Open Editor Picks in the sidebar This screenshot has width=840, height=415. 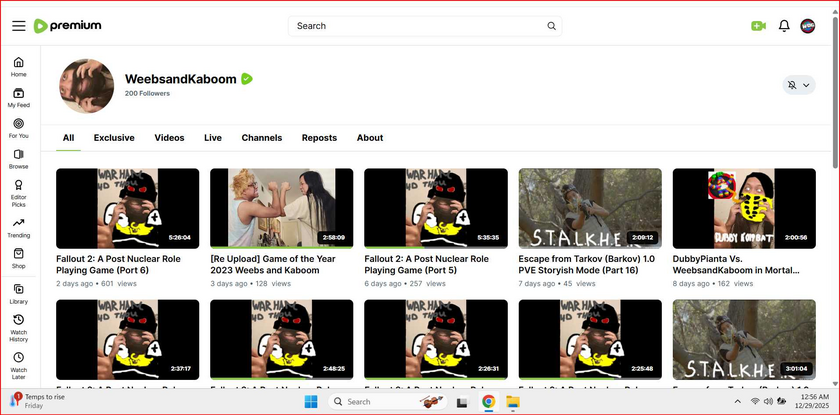19,190
